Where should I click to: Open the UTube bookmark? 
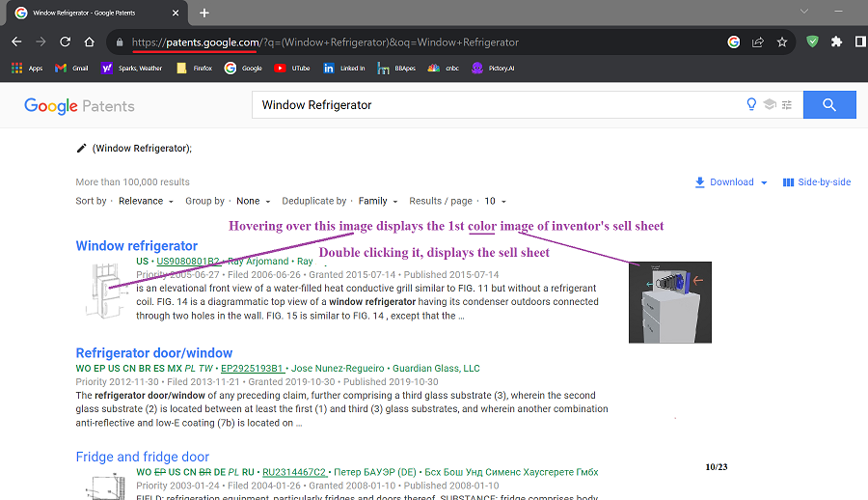pyautogui.click(x=291, y=69)
